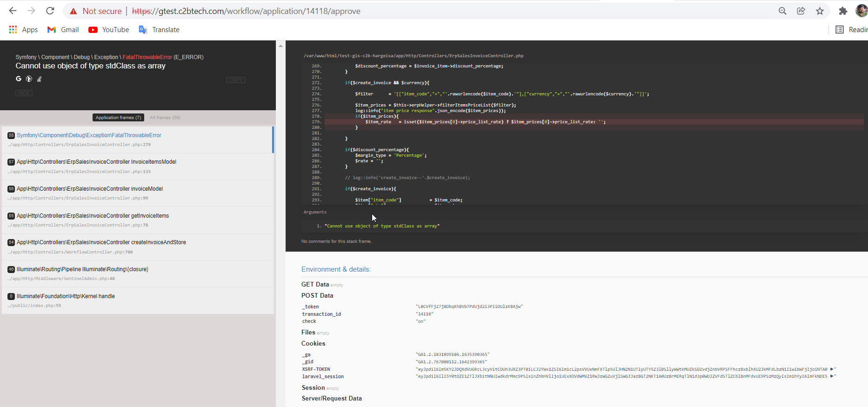Click the share page icon
This screenshot has width=868, height=407.
coord(801,11)
